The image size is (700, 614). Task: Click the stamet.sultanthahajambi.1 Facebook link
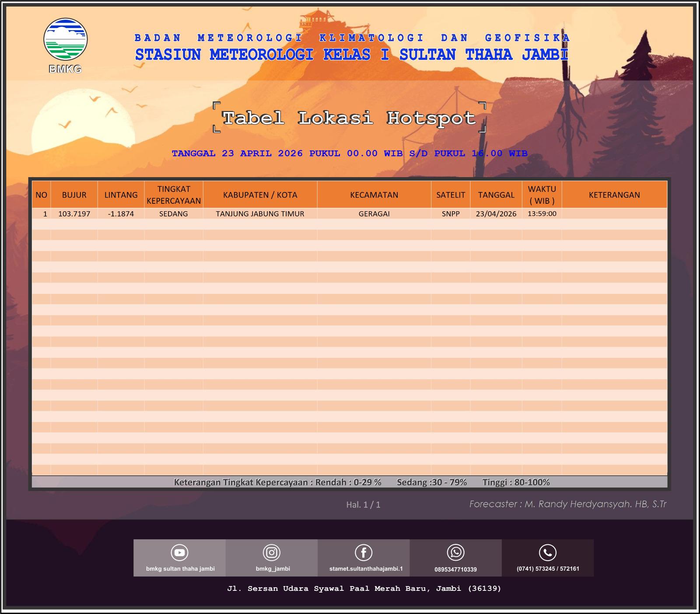tap(366, 569)
